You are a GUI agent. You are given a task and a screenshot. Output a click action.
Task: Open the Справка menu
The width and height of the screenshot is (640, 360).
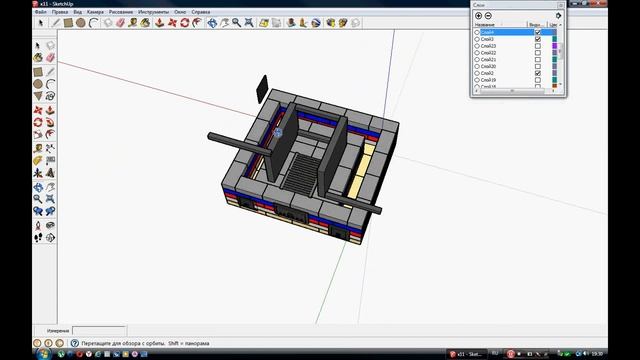(201, 12)
